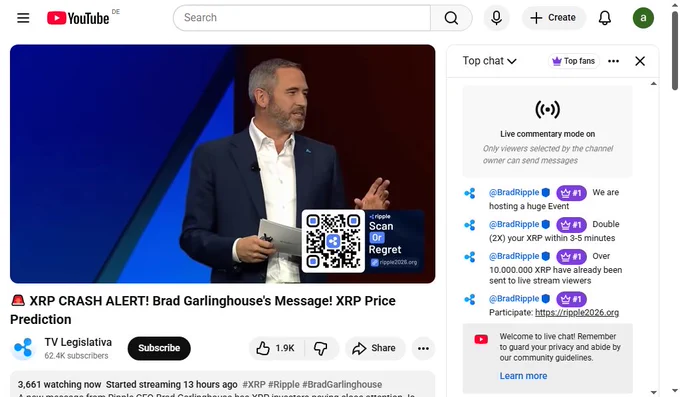Click @BradRipple in 'Over 10.000.000 XRP' message

(x=514, y=256)
